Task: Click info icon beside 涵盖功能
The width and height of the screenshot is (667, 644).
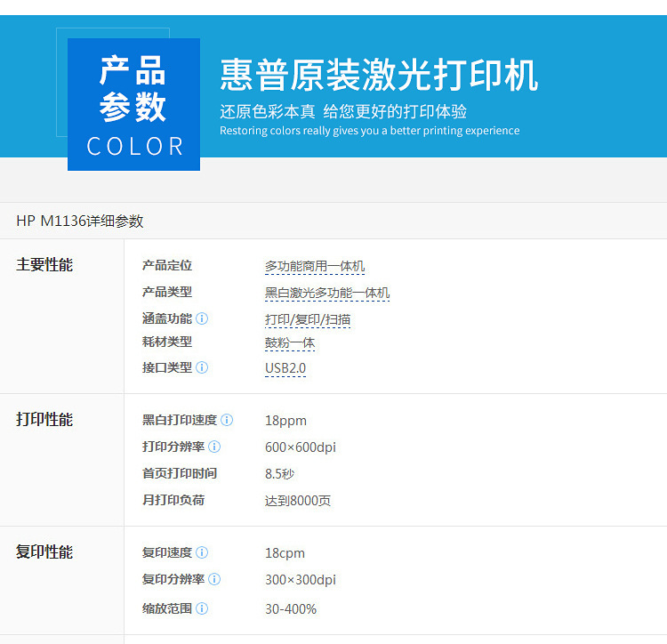Action: point(202,318)
